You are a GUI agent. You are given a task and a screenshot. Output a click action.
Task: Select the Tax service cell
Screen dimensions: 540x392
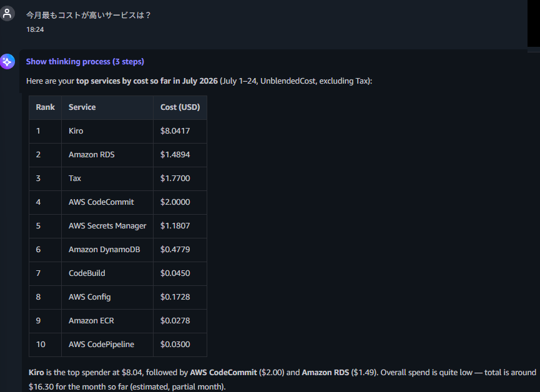pos(107,179)
